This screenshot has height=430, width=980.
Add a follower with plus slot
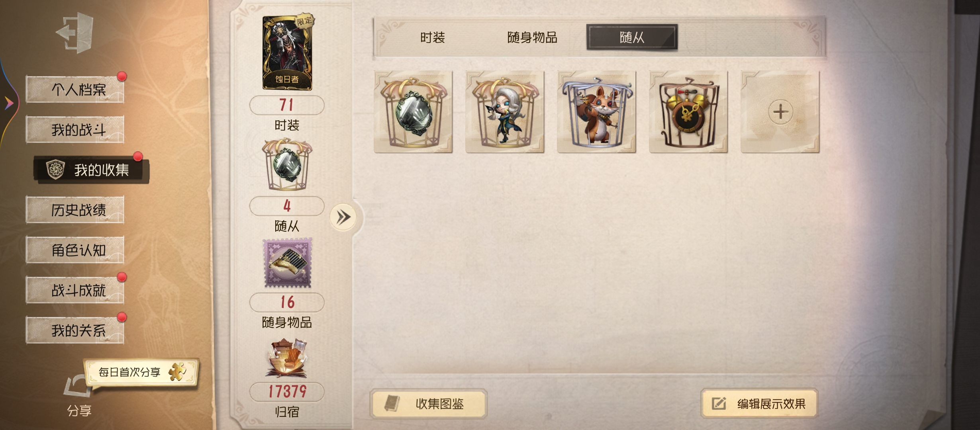[780, 111]
